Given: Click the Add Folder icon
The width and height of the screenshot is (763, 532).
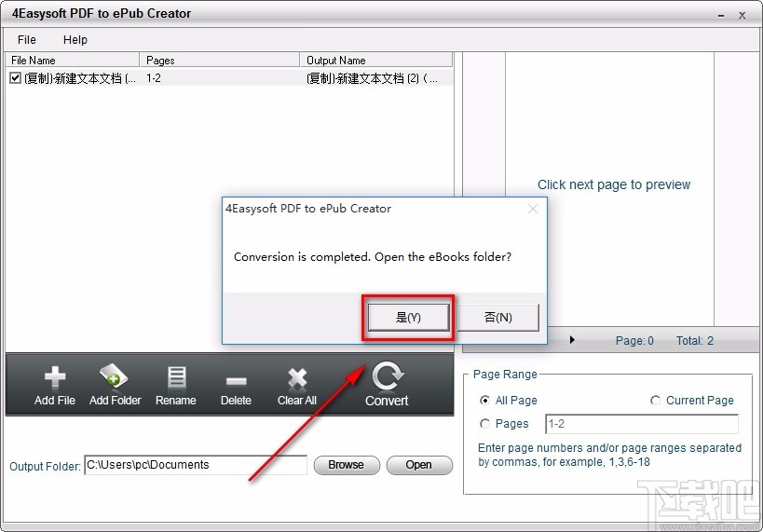Looking at the screenshot, I should pos(114,376).
